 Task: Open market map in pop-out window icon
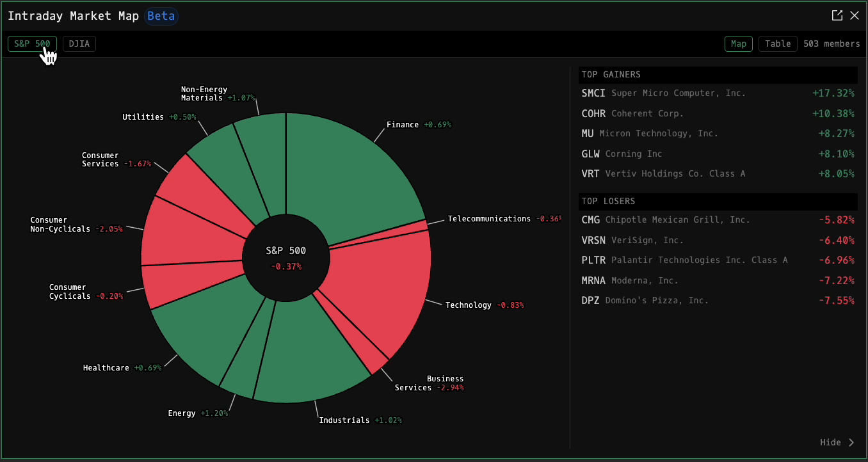coord(837,15)
